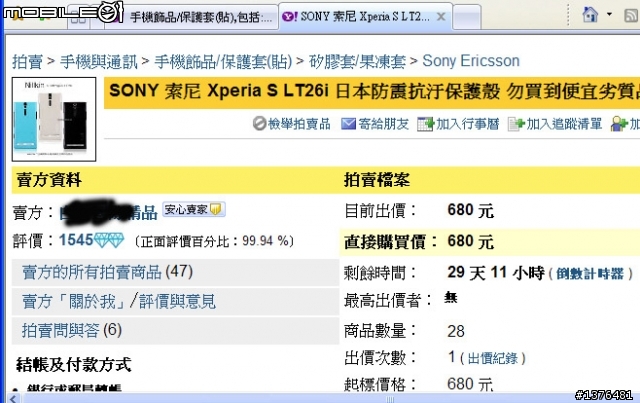
Task: Go to 拍賣 breadcrumb link
Action: [27, 62]
